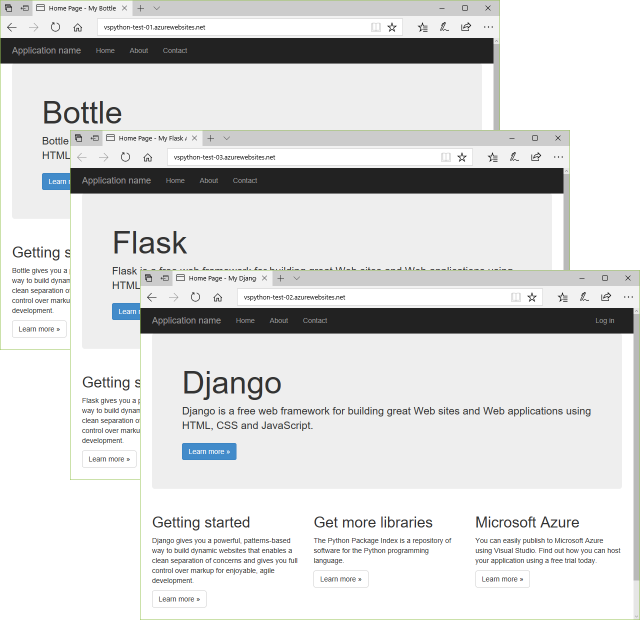Open Reading view in Bottle window address bar
The width and height of the screenshot is (640, 620).
(376, 27)
